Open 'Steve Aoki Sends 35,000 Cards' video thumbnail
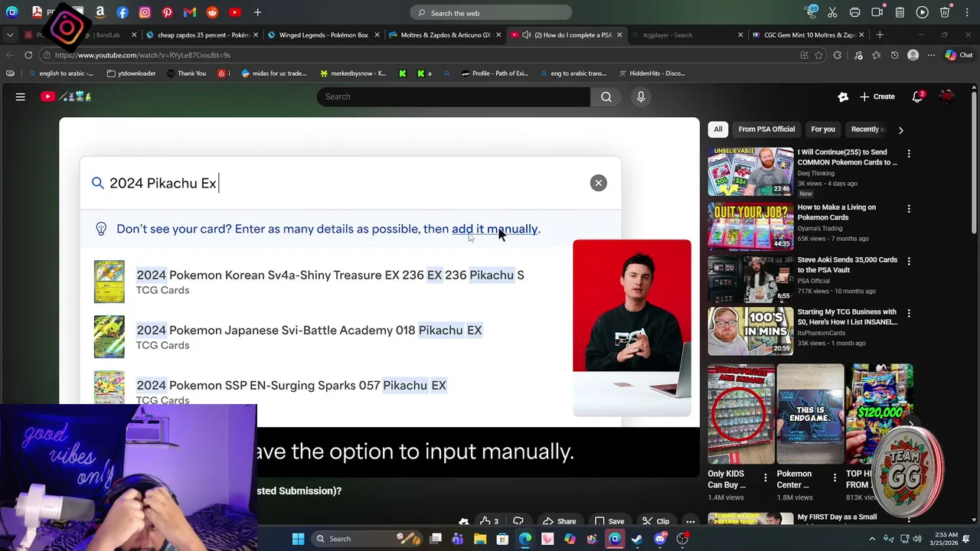980x551 pixels. tap(750, 278)
